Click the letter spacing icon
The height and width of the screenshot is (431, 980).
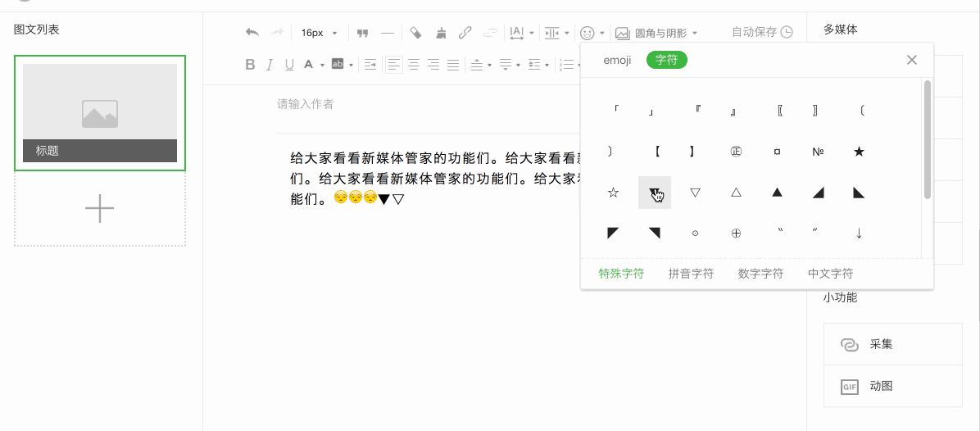click(516, 33)
